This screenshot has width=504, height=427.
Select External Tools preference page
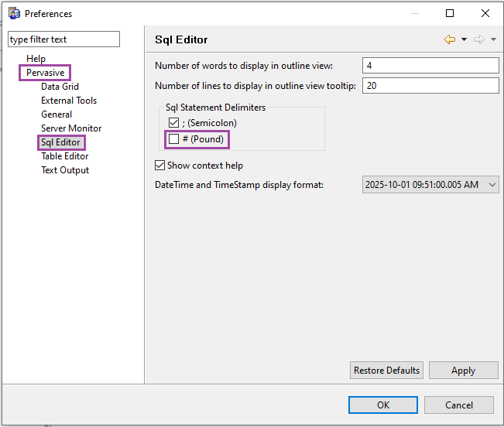click(69, 101)
